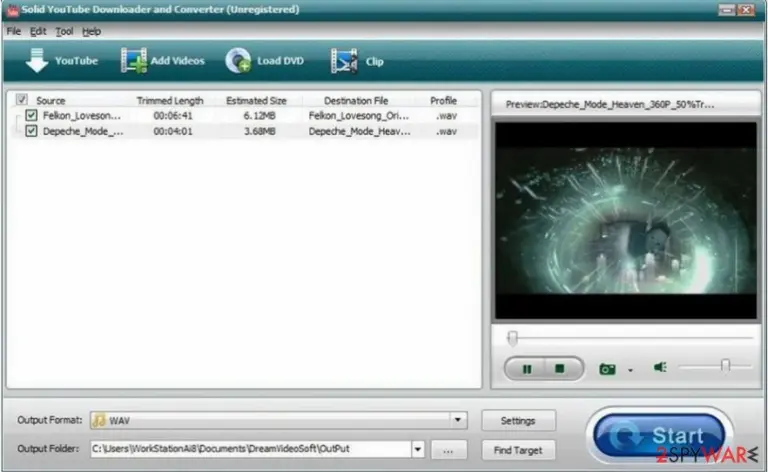Uncheck the Depeche_Mode file checkbox
This screenshot has width=768, height=472.
(31, 131)
